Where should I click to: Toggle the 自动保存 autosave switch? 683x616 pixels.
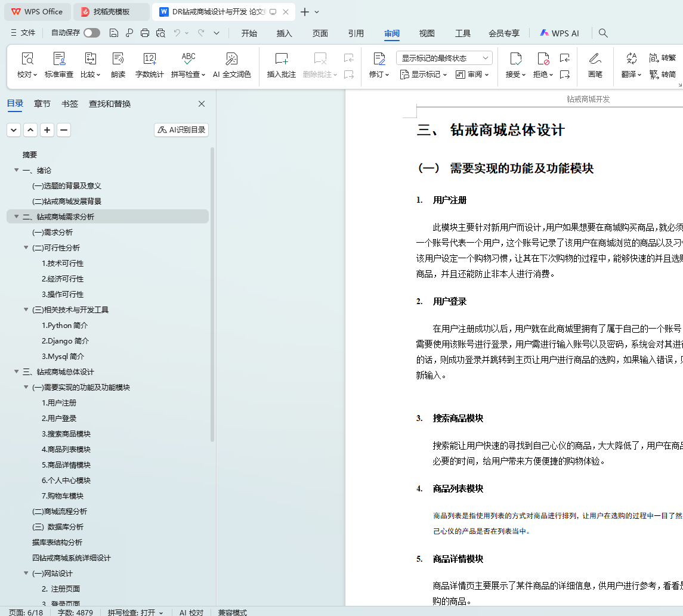[x=92, y=33]
